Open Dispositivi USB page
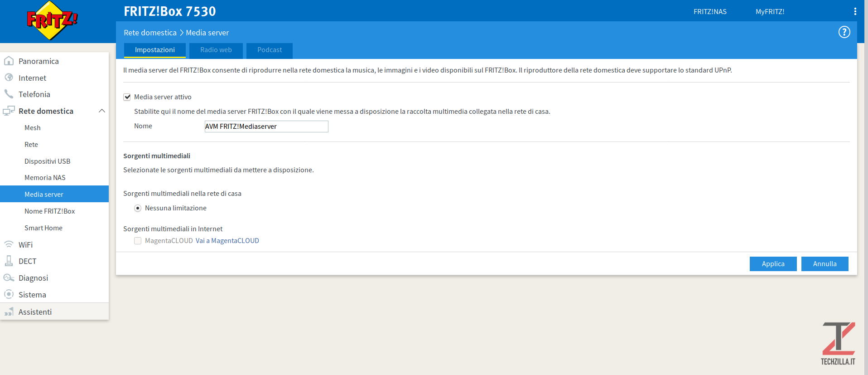868x375 pixels. point(48,161)
